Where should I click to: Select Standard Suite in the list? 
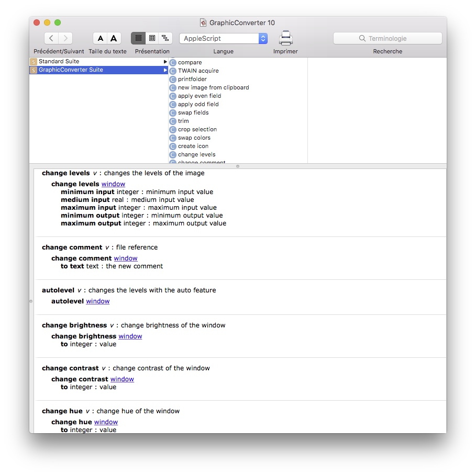[98, 61]
